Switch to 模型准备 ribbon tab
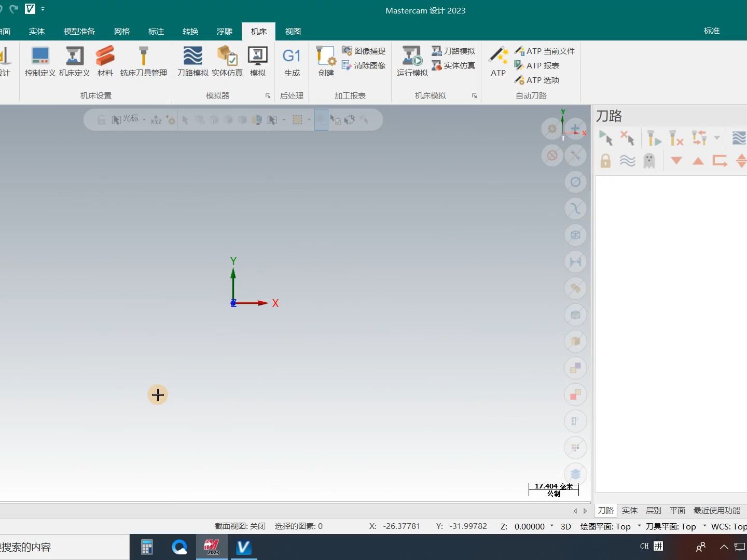Screen dimensions: 747x560 tap(79, 32)
